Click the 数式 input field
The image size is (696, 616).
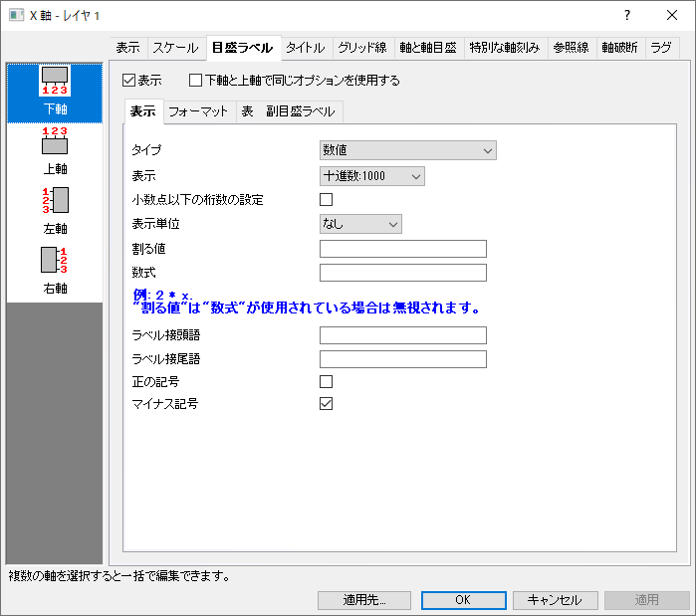[x=403, y=273]
